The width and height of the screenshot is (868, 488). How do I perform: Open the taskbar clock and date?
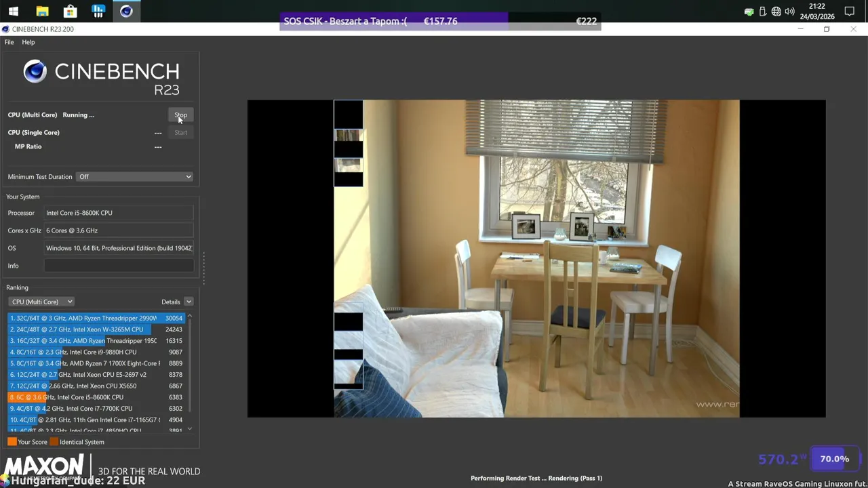tap(816, 12)
